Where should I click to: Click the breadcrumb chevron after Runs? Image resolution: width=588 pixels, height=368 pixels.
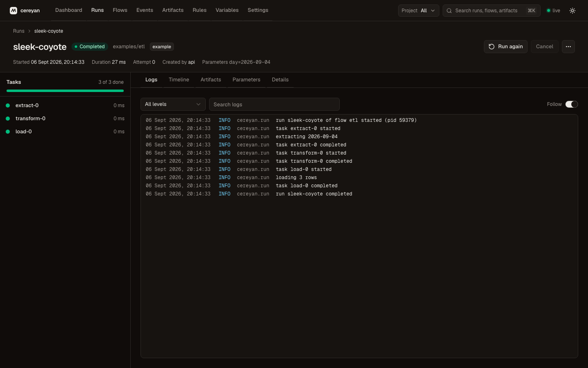(x=29, y=31)
